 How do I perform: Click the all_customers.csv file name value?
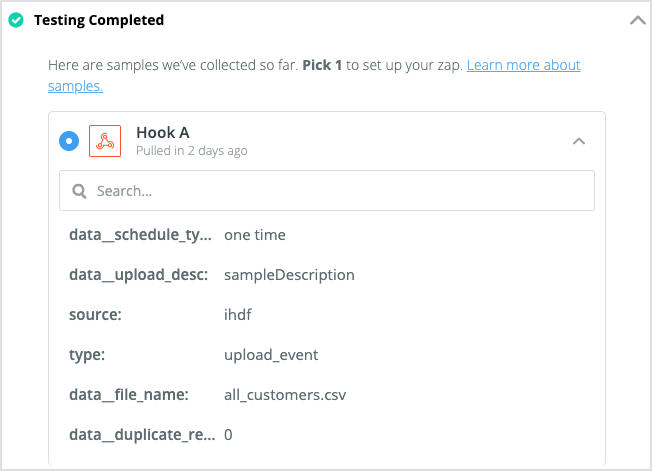tap(285, 395)
